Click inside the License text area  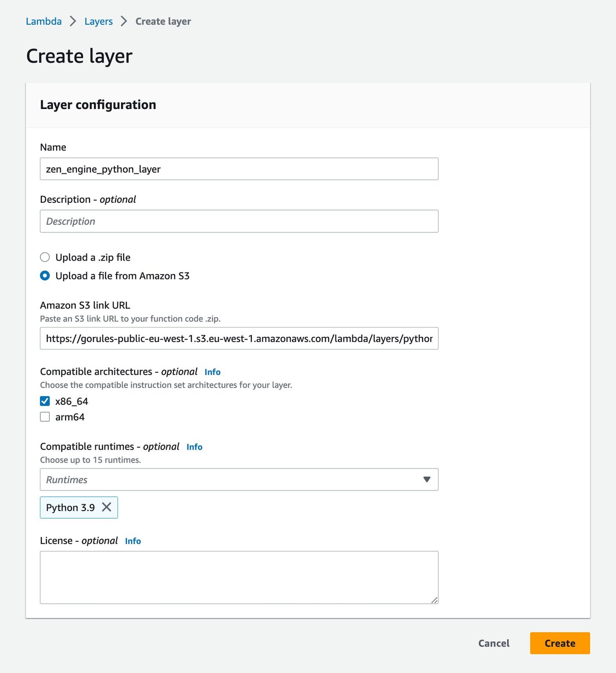pyautogui.click(x=239, y=577)
